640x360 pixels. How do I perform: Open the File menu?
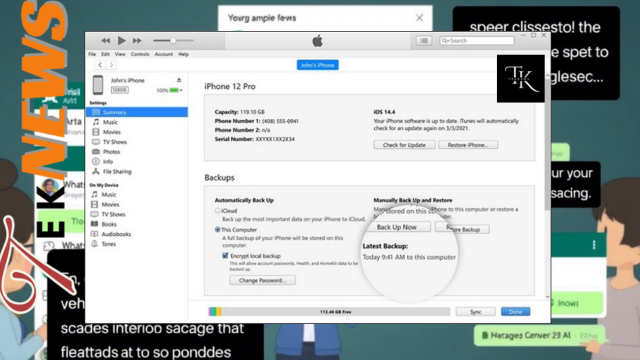pos(92,54)
